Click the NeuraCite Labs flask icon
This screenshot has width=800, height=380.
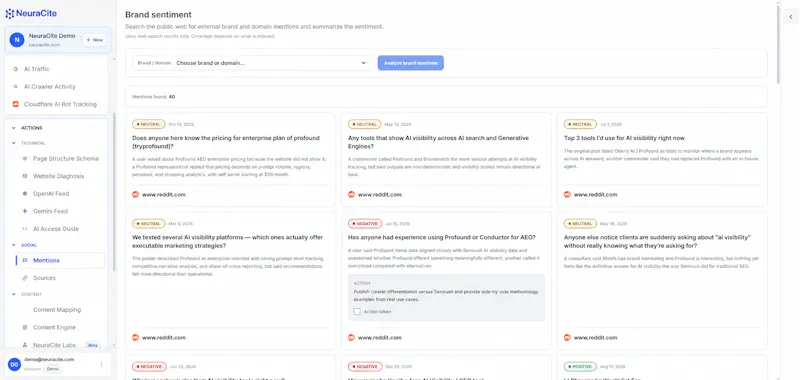(25, 345)
